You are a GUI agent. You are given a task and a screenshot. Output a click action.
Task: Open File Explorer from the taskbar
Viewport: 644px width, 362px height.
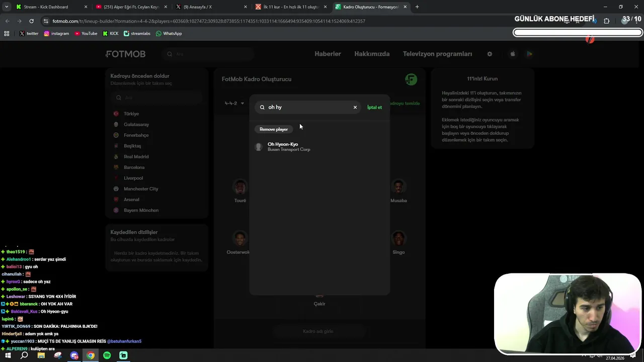41,355
